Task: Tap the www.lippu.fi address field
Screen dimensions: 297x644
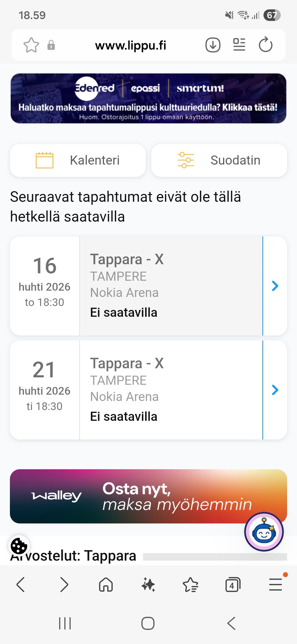Action: click(131, 45)
